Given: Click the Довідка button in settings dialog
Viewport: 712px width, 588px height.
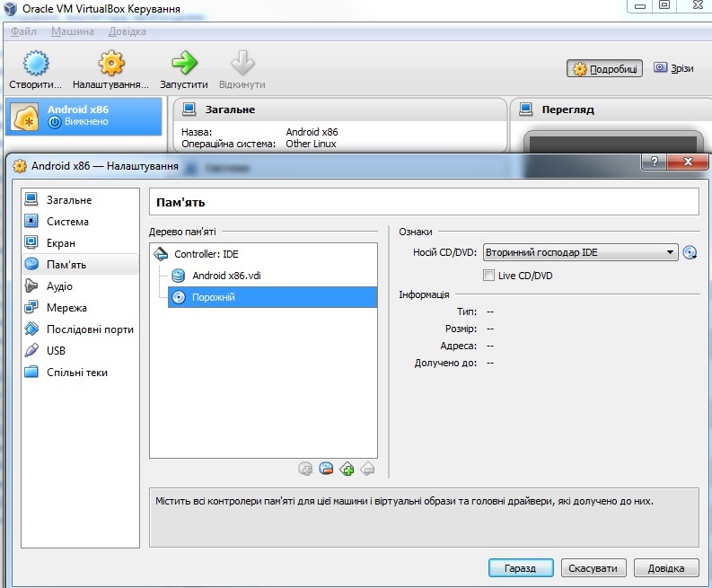Looking at the screenshot, I should 666,568.
